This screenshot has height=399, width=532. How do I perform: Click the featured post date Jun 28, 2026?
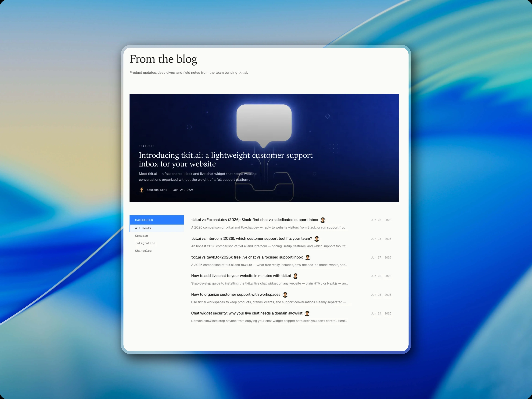(183, 190)
